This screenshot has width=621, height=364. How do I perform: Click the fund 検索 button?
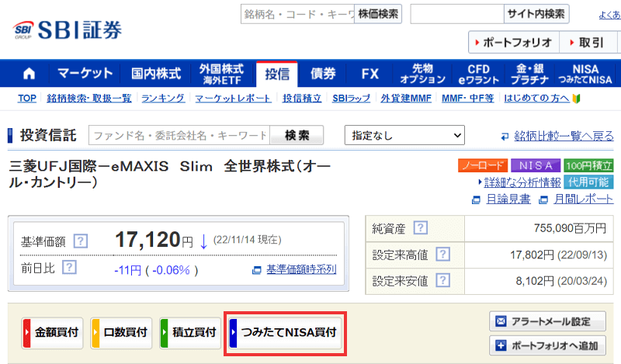pyautogui.click(x=297, y=136)
